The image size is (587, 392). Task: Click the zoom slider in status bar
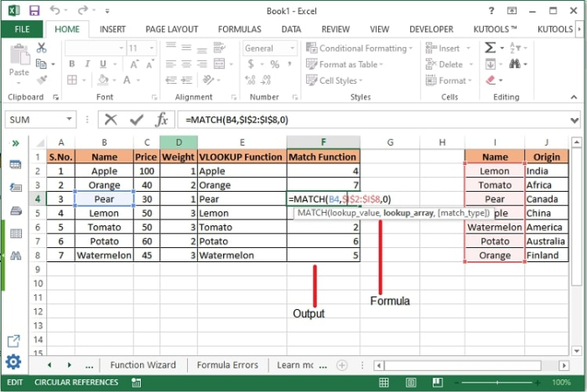[497, 382]
